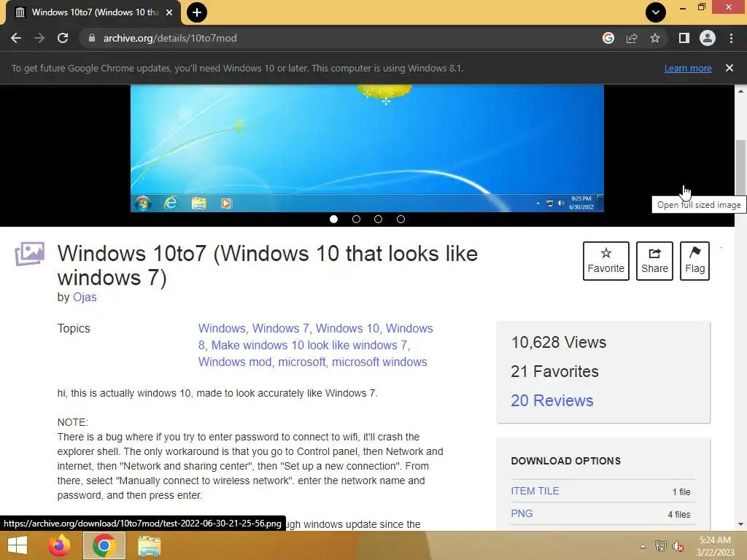Screen dimensions: 747x560
Task: Open Learn more link in update banner
Action: 688,68
